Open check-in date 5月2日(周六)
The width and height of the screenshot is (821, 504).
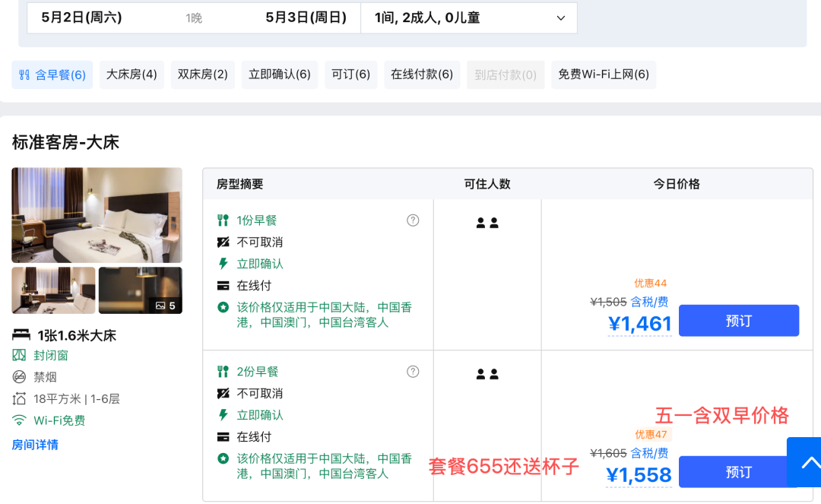[81, 17]
